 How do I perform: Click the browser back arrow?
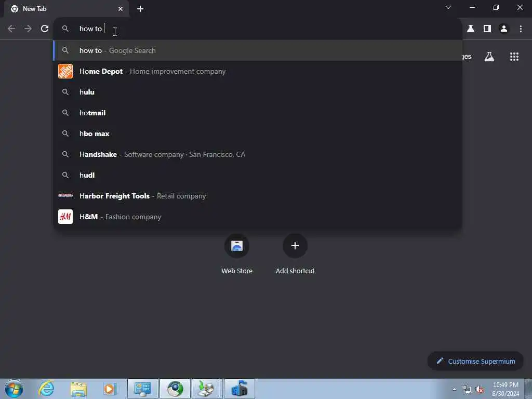[11, 29]
